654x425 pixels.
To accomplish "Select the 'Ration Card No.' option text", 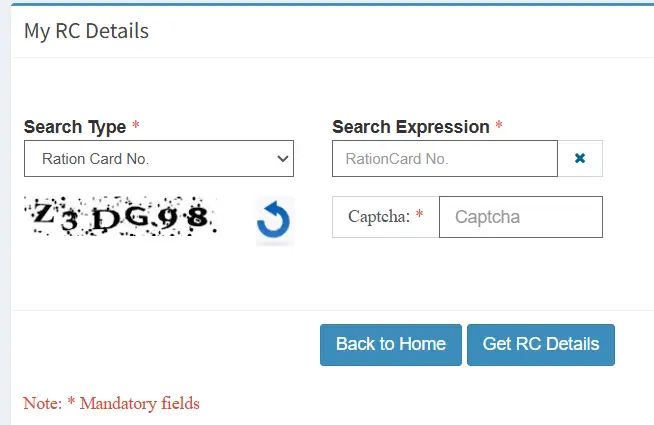I will (x=96, y=159).
